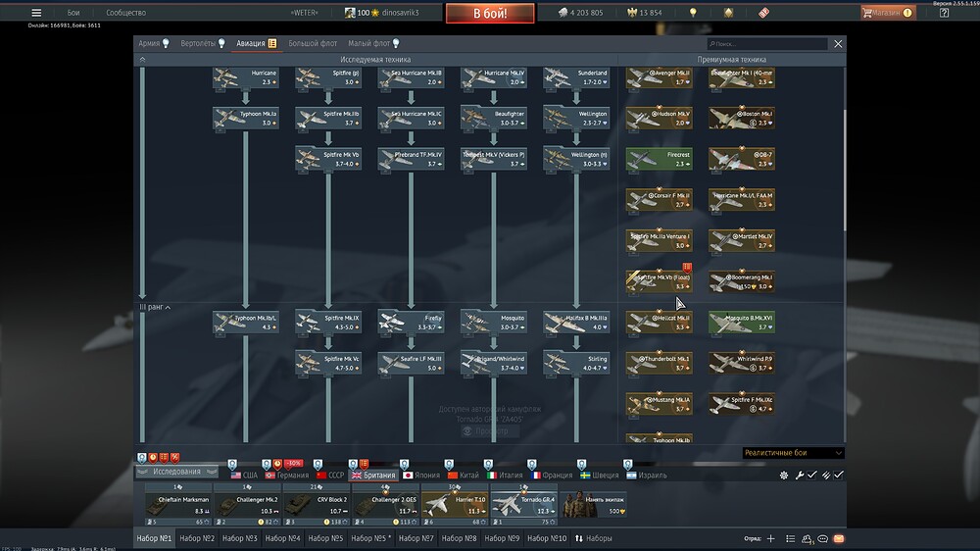Open the help question mark icon
The width and height of the screenshot is (980, 551).
coord(944,13)
